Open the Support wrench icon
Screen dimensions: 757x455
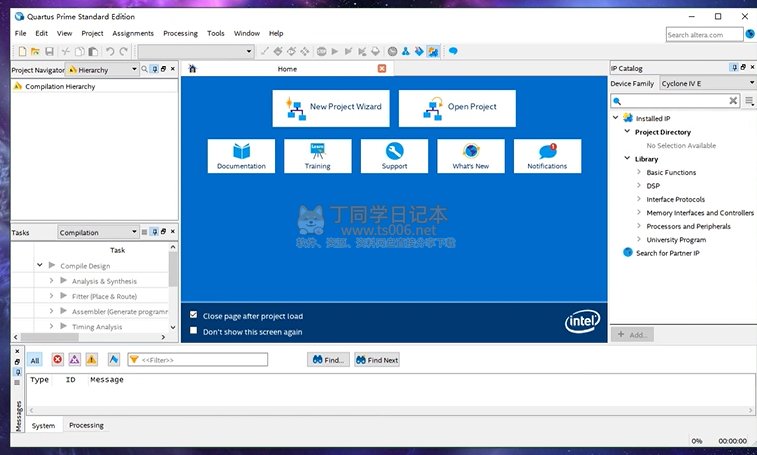coord(394,151)
